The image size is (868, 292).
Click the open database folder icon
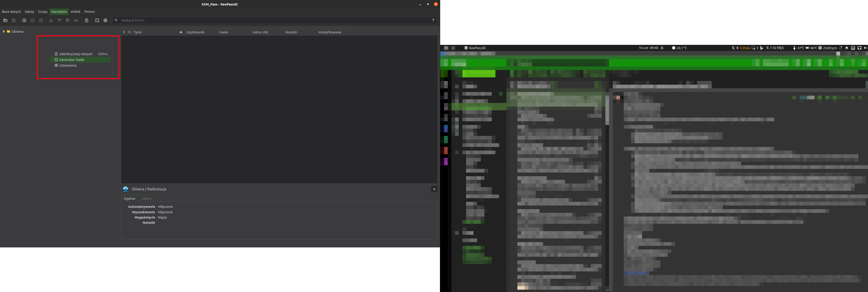tap(5, 21)
